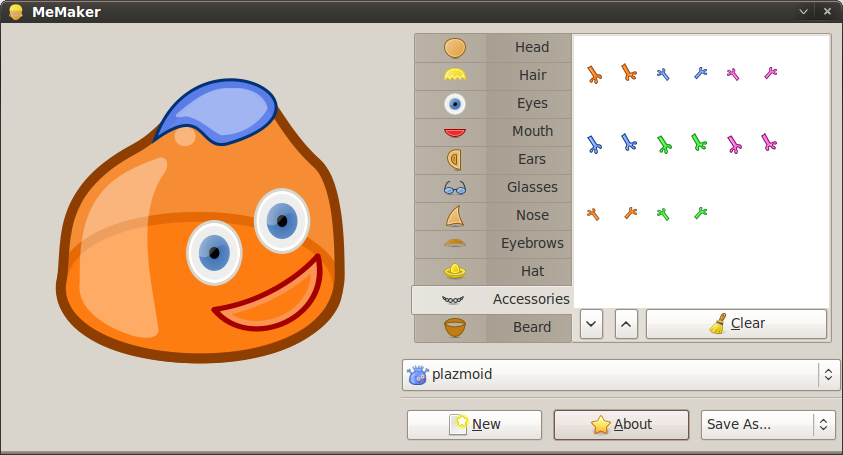This screenshot has width=843, height=455.
Task: Open the plazmoid theme dropdown
Action: point(621,374)
